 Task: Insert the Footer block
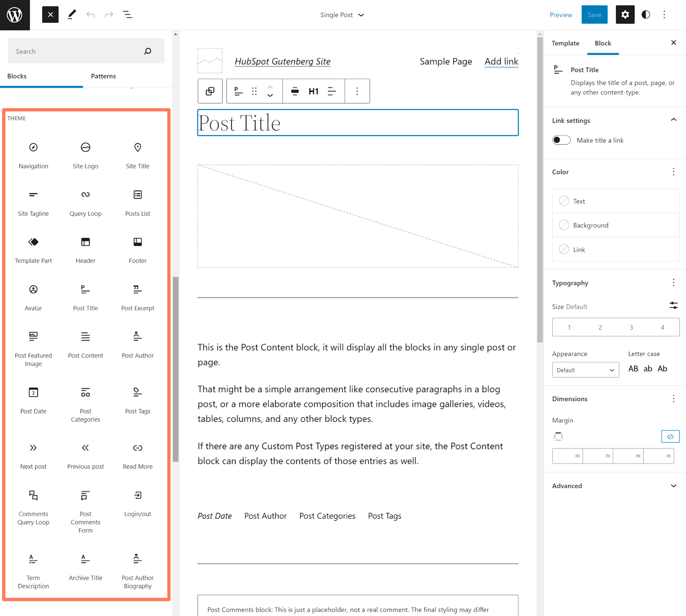[137, 250]
